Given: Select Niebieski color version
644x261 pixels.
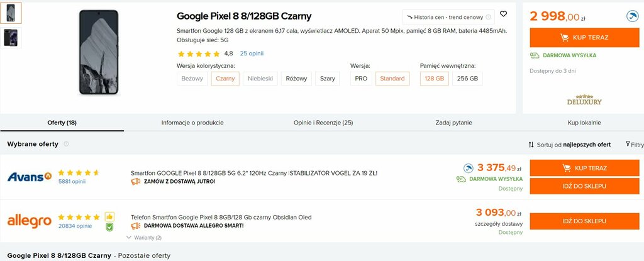Looking at the screenshot, I should (260, 79).
